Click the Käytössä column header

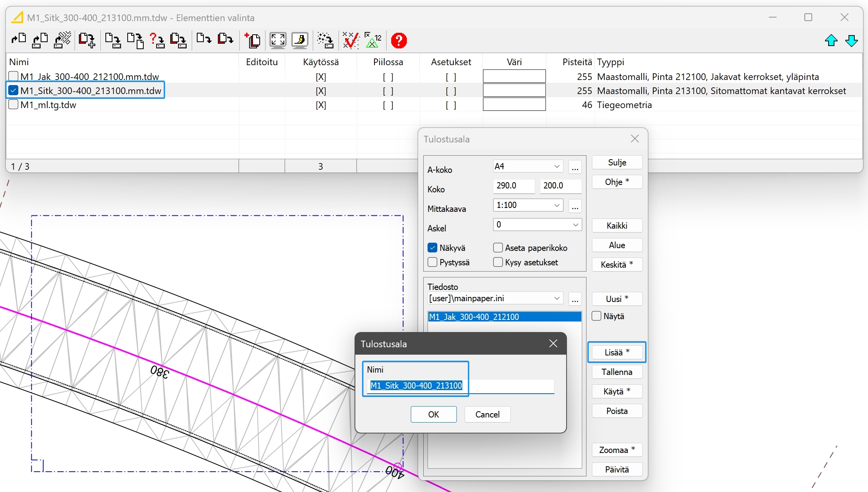click(x=321, y=62)
